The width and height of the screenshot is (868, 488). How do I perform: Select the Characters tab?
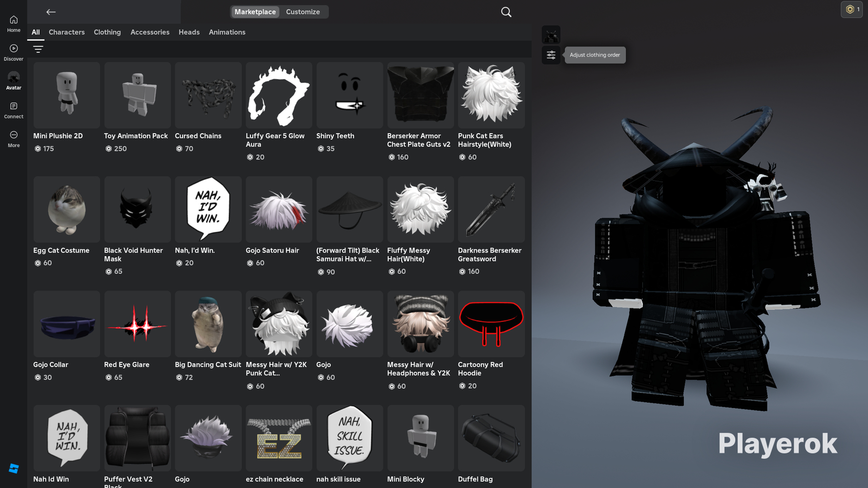coord(67,32)
